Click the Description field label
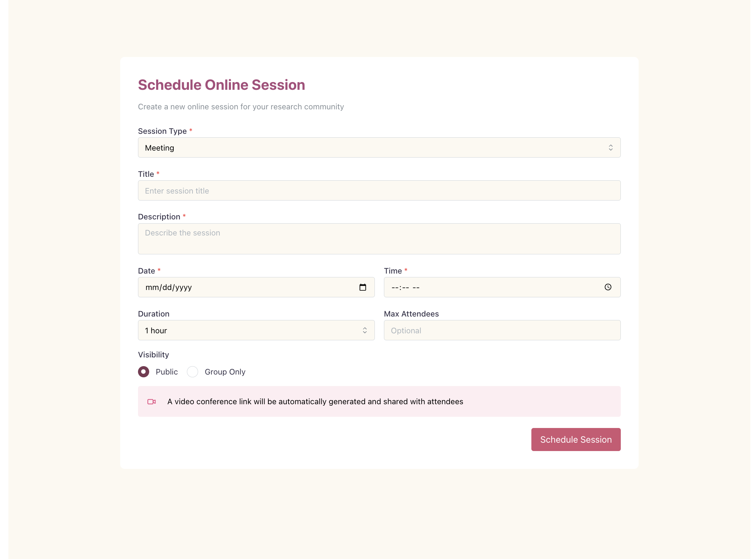 [159, 217]
